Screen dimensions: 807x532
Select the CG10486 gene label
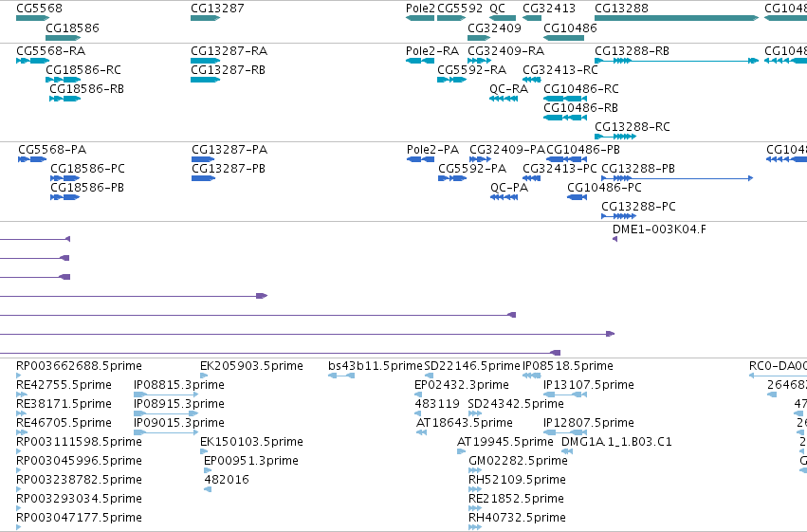pos(570,28)
